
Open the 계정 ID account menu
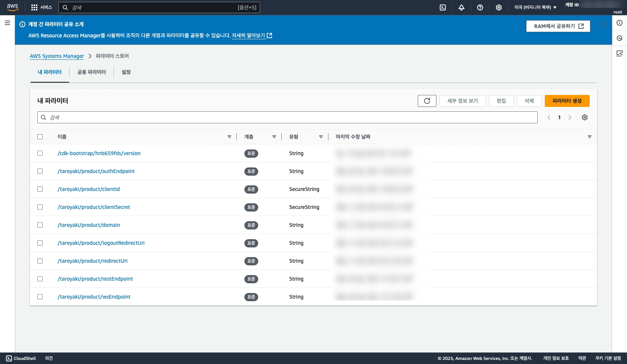[x=593, y=7]
